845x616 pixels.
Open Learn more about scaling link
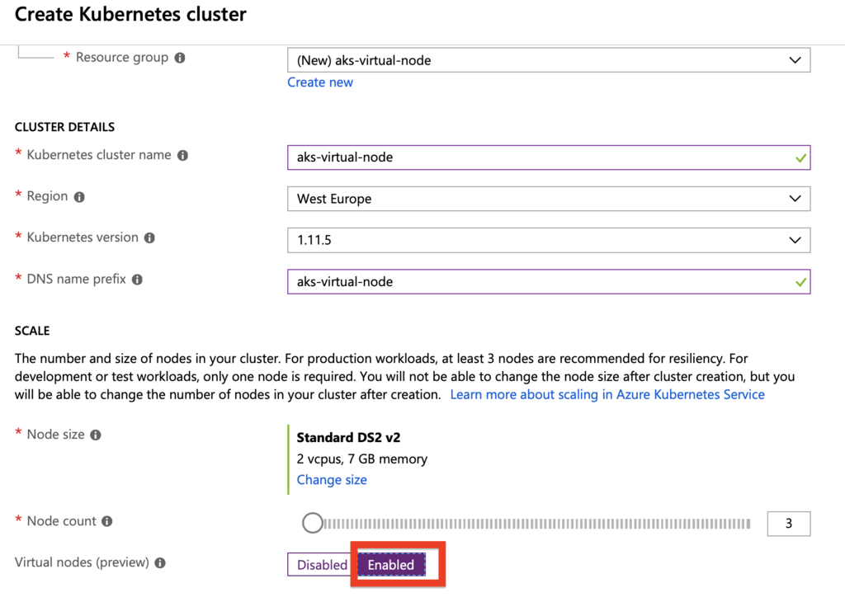point(607,395)
